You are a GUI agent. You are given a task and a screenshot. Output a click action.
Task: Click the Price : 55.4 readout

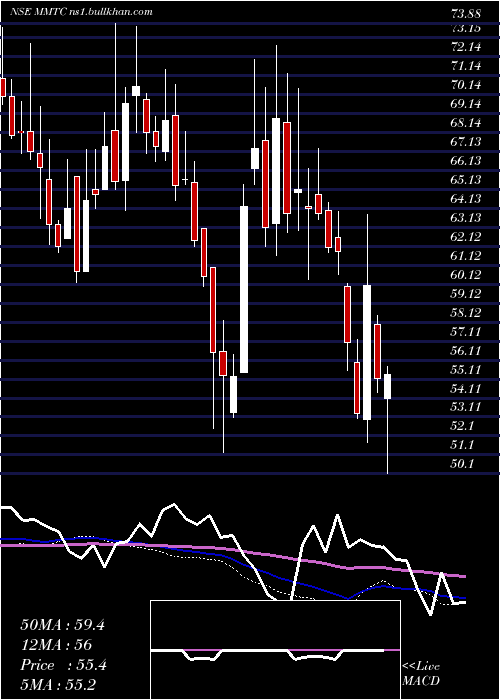[x=63, y=665]
